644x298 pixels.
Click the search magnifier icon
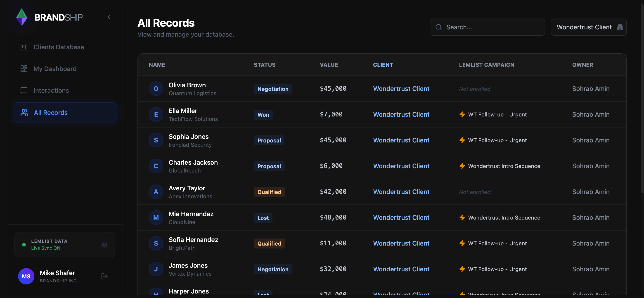(x=438, y=27)
